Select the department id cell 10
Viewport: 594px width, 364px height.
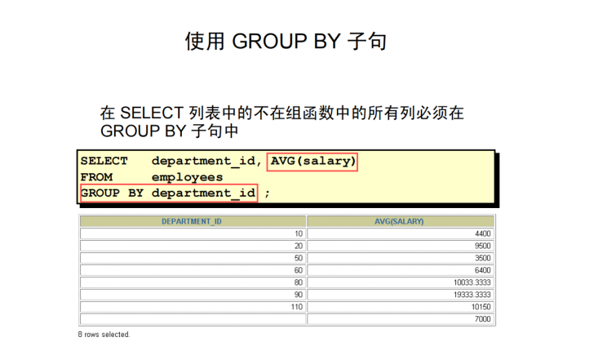coord(193,233)
